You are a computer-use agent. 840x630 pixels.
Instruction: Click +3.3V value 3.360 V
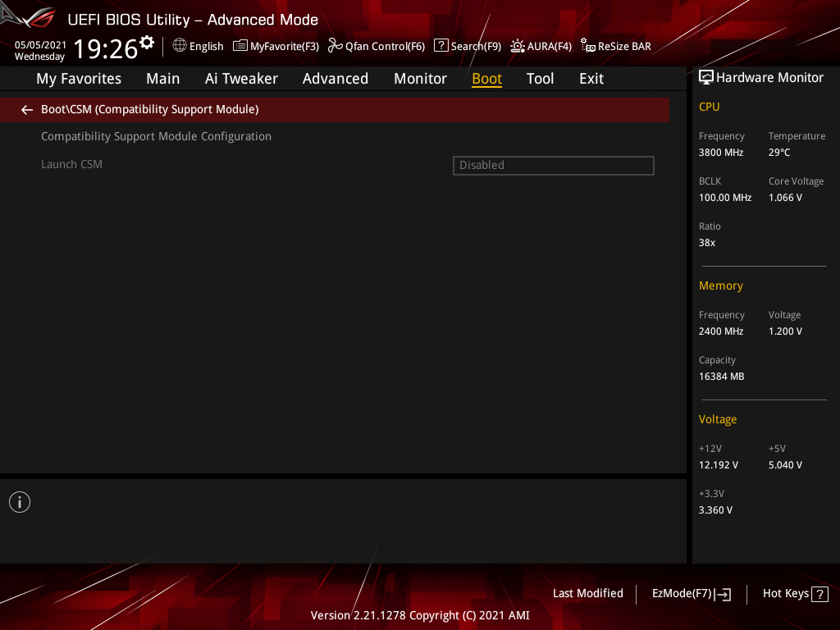coord(715,510)
